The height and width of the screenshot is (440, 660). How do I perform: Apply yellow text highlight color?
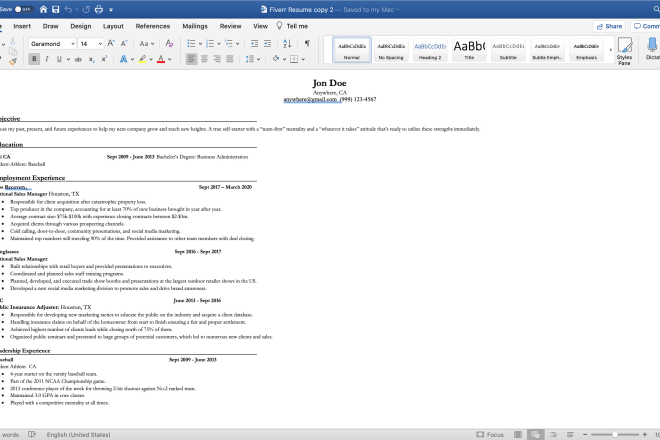(143, 59)
